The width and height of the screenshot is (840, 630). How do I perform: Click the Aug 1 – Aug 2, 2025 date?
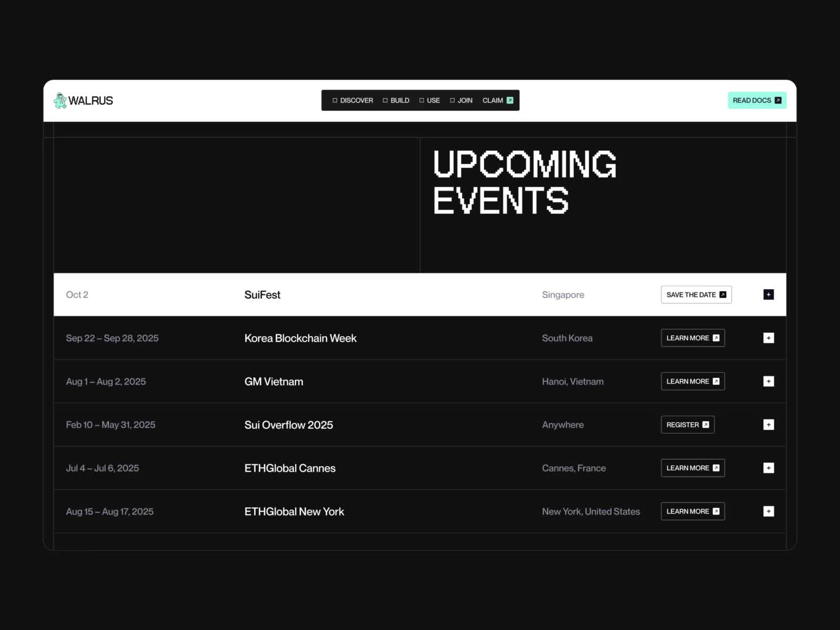(x=106, y=382)
